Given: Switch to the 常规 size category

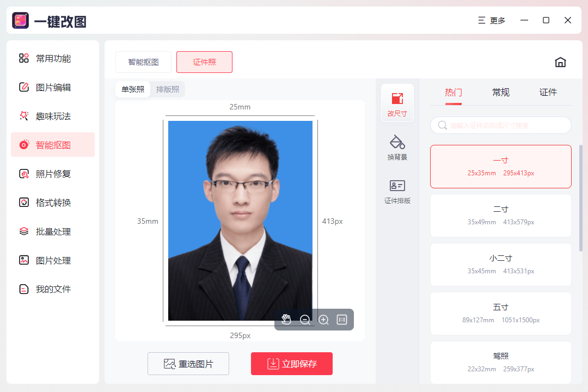Looking at the screenshot, I should 500,92.
